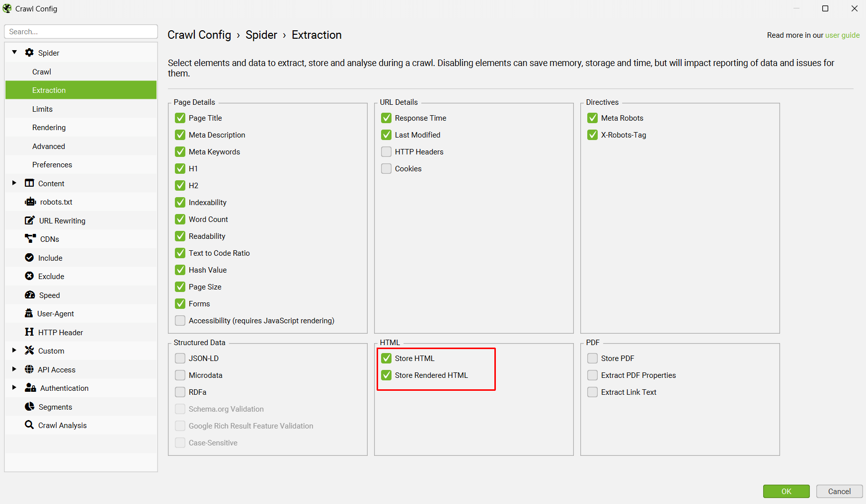The height and width of the screenshot is (504, 866).
Task: Click the robots.txt robot icon
Action: pyautogui.click(x=30, y=202)
